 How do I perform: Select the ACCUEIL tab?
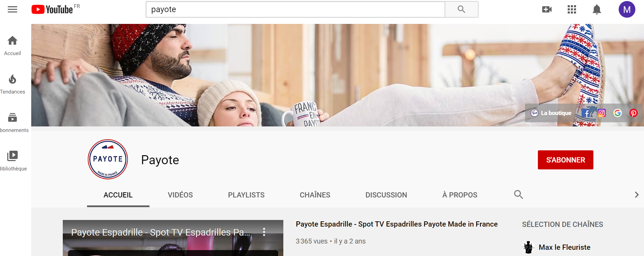(118, 195)
